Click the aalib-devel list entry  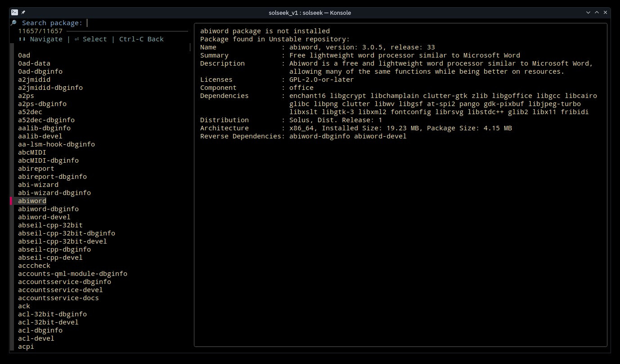(x=40, y=136)
